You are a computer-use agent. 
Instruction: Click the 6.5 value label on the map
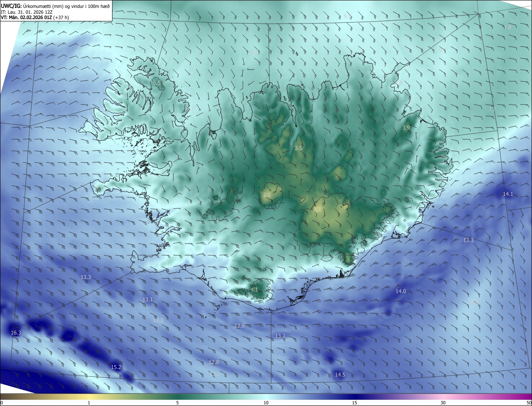157,83
